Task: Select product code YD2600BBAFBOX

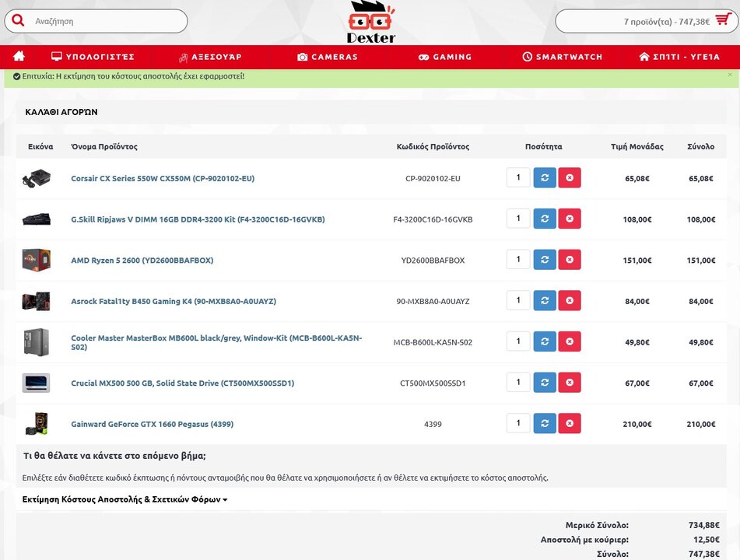Action: [433, 261]
